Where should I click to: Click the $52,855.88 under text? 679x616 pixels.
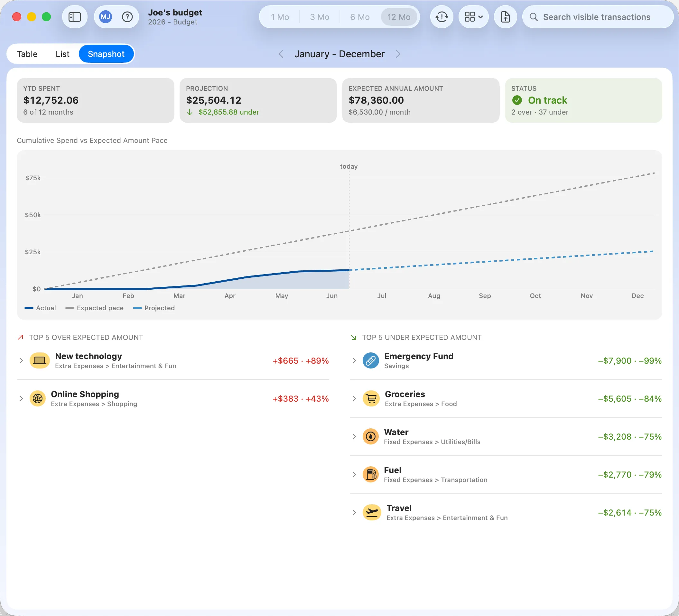(229, 112)
